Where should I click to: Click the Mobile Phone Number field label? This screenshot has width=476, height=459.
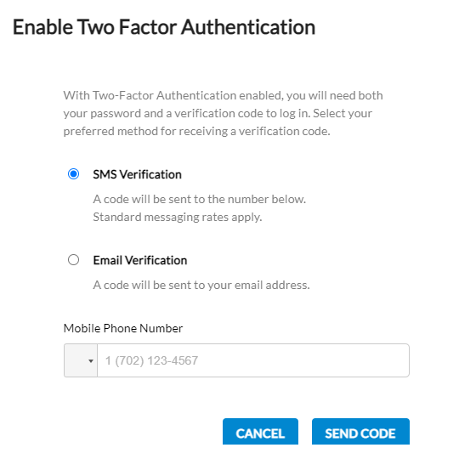(123, 328)
